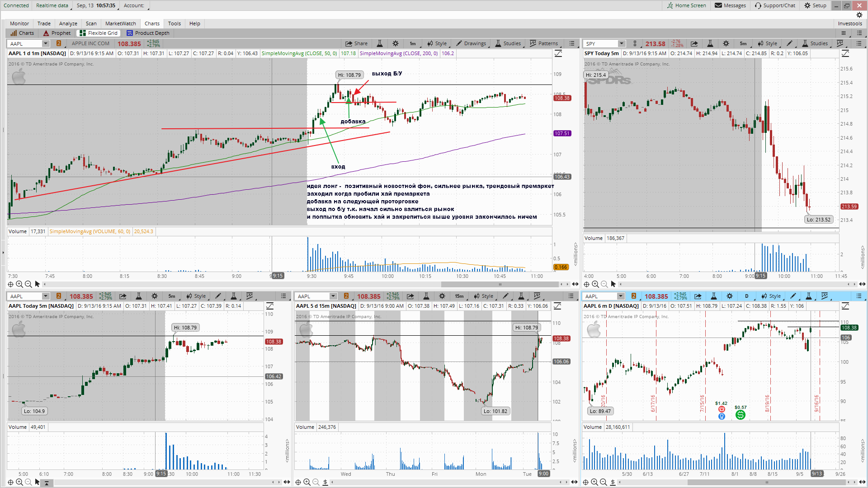868x488 pixels.
Task: Switch to the Monitor tab
Action: [x=19, y=23]
